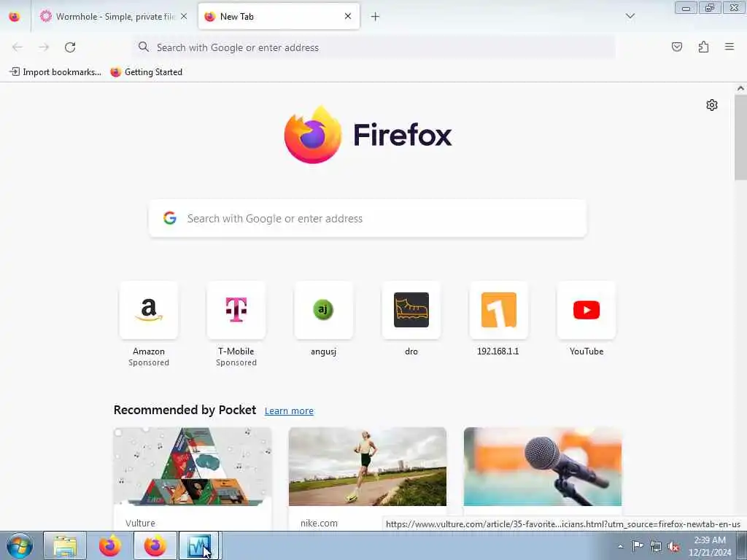Open the monitor app in the taskbar
This screenshot has width=747, height=560.
pos(198,545)
